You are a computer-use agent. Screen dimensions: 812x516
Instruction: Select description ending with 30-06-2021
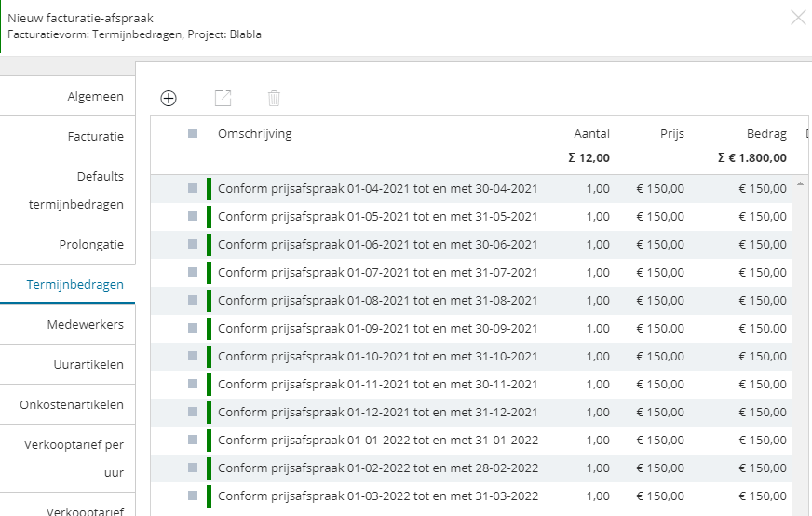point(377,245)
